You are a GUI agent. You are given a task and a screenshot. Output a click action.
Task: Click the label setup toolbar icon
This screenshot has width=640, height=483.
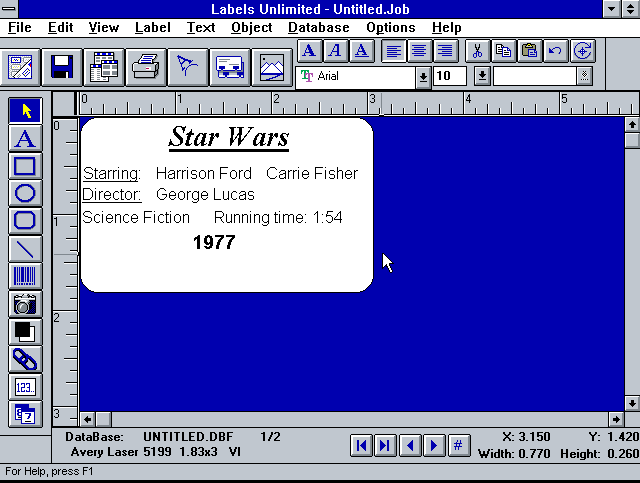click(x=20, y=67)
